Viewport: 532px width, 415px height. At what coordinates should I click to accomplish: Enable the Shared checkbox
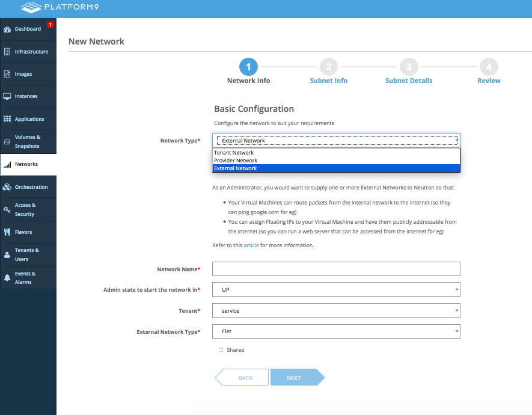(x=221, y=350)
